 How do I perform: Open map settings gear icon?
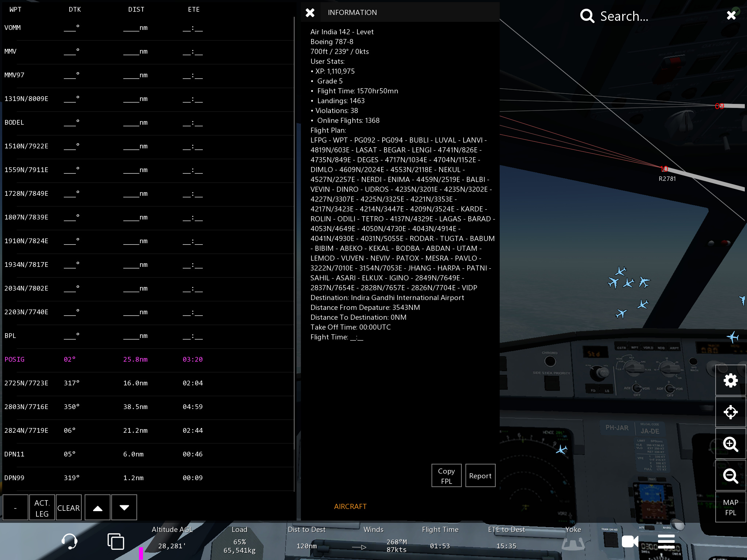[x=730, y=380]
